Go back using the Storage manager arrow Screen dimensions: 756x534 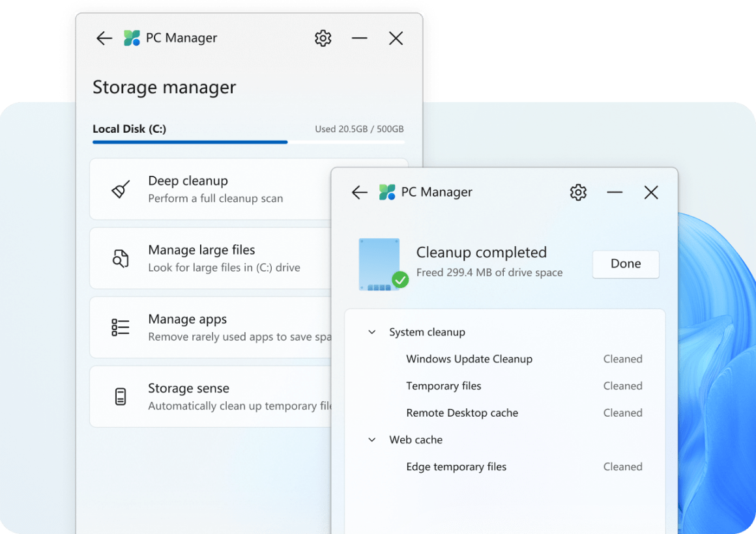tap(104, 38)
